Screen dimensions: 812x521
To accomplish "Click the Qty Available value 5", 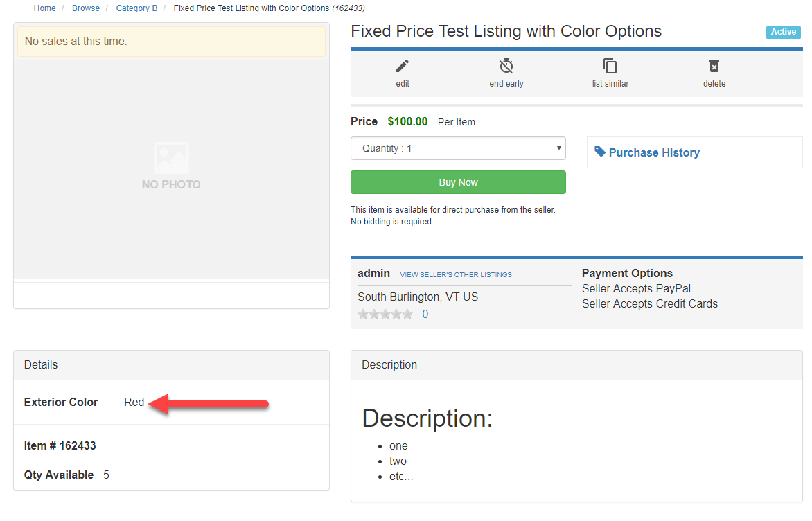I will pyautogui.click(x=106, y=475).
